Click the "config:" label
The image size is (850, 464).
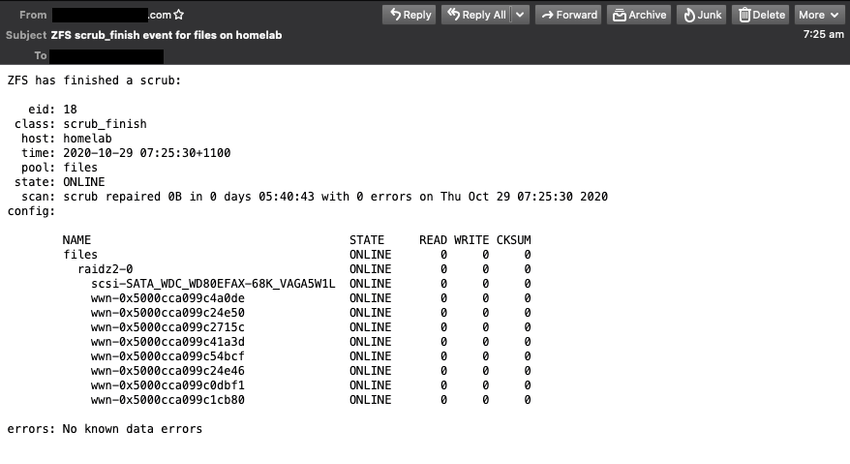pyautogui.click(x=31, y=211)
